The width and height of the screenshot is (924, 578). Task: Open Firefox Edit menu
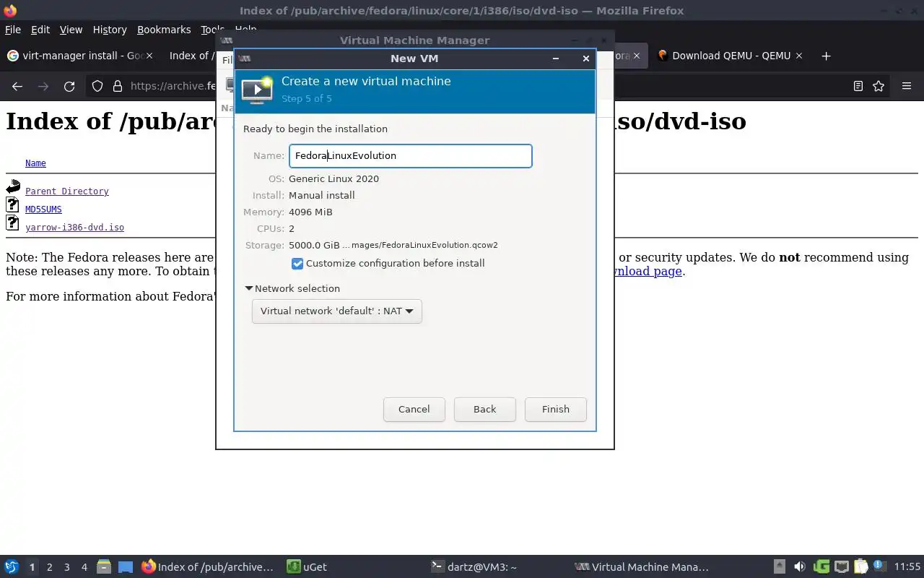(40, 30)
